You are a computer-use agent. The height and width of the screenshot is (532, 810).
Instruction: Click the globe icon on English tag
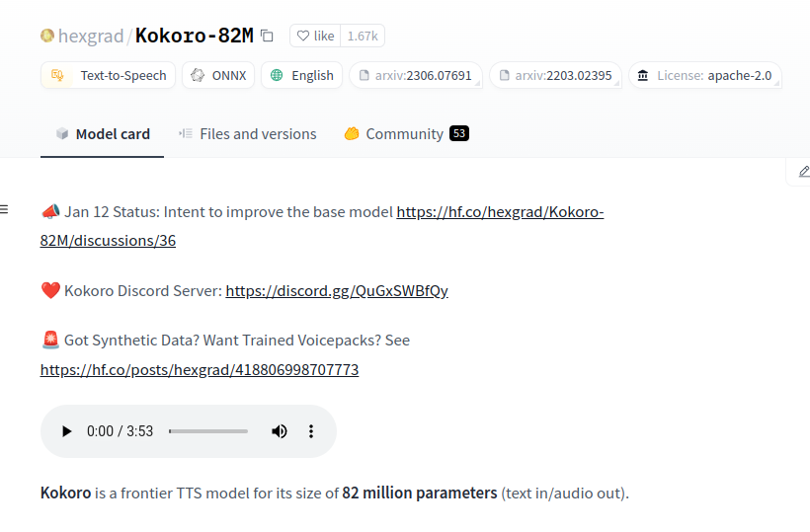click(x=277, y=75)
